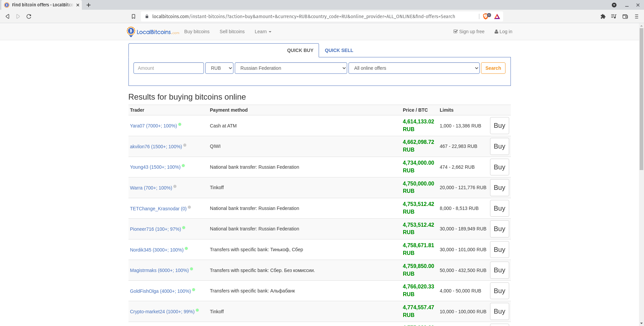Open trader Yara07 profile
The height and width of the screenshot is (326, 644).
point(153,126)
